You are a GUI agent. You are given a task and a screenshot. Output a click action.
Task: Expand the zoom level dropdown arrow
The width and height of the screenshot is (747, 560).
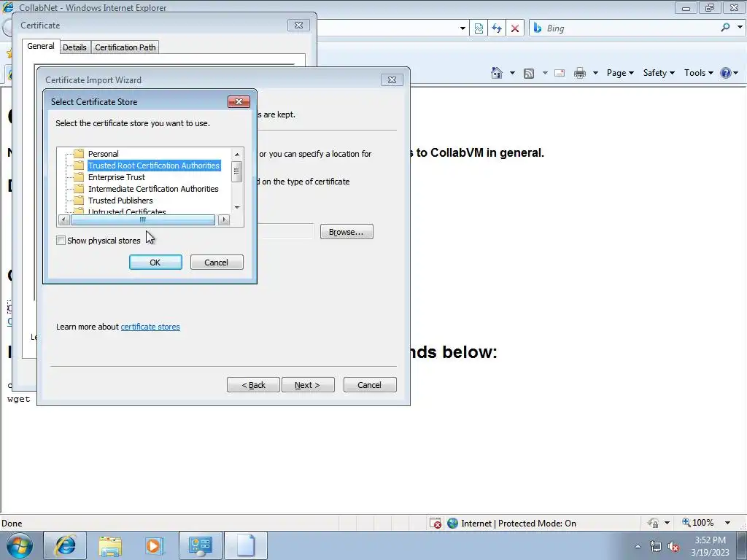tap(727, 523)
